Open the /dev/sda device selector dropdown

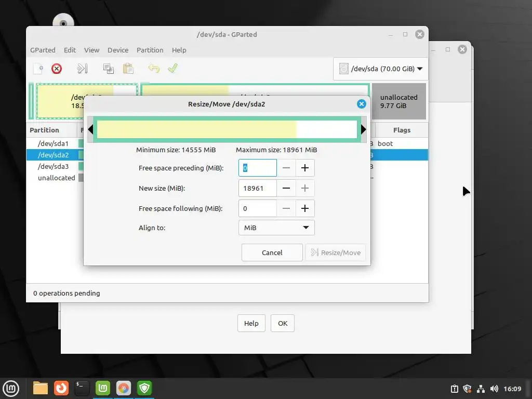[381, 69]
